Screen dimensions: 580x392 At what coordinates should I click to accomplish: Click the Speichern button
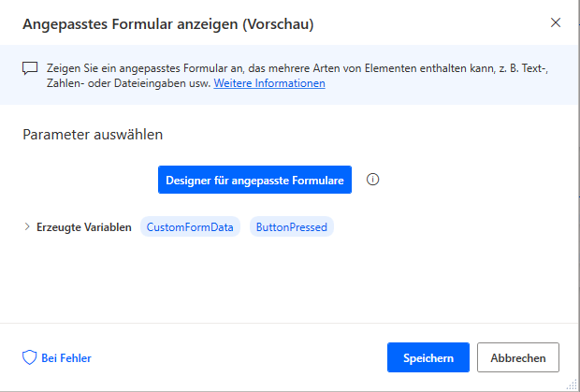(x=428, y=357)
